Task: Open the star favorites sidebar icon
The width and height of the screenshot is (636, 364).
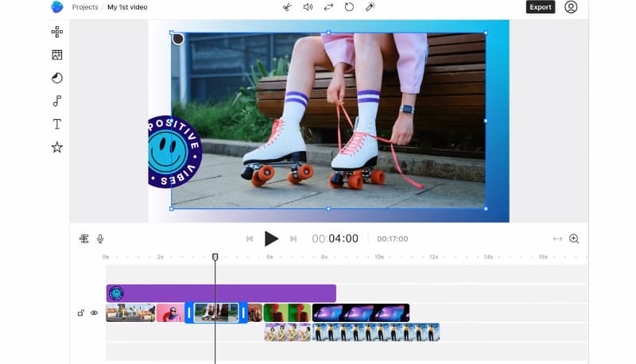Action: 57,147
